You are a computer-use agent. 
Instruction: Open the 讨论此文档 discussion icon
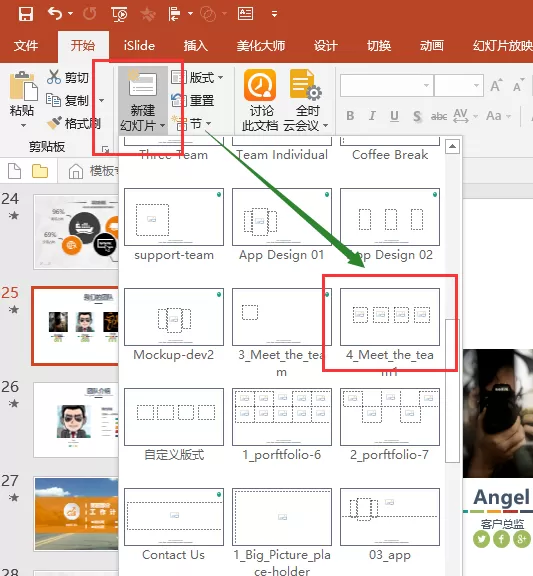pyautogui.click(x=260, y=85)
